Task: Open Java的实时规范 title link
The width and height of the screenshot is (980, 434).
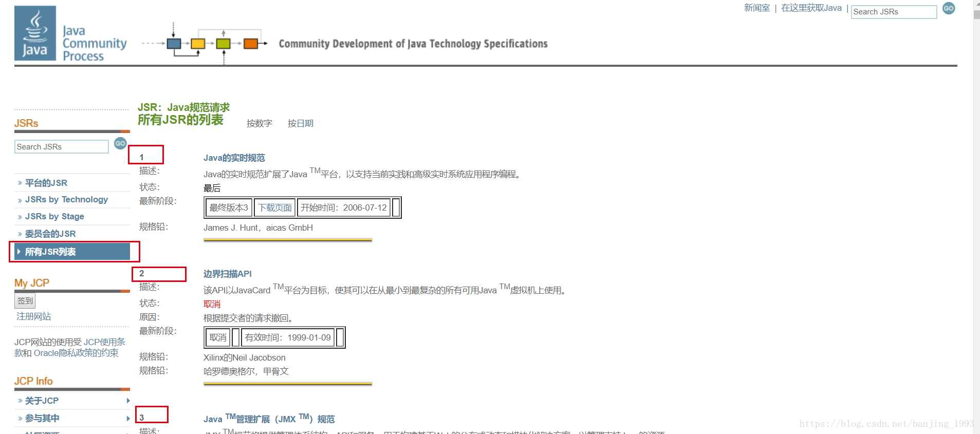Action: click(x=234, y=158)
